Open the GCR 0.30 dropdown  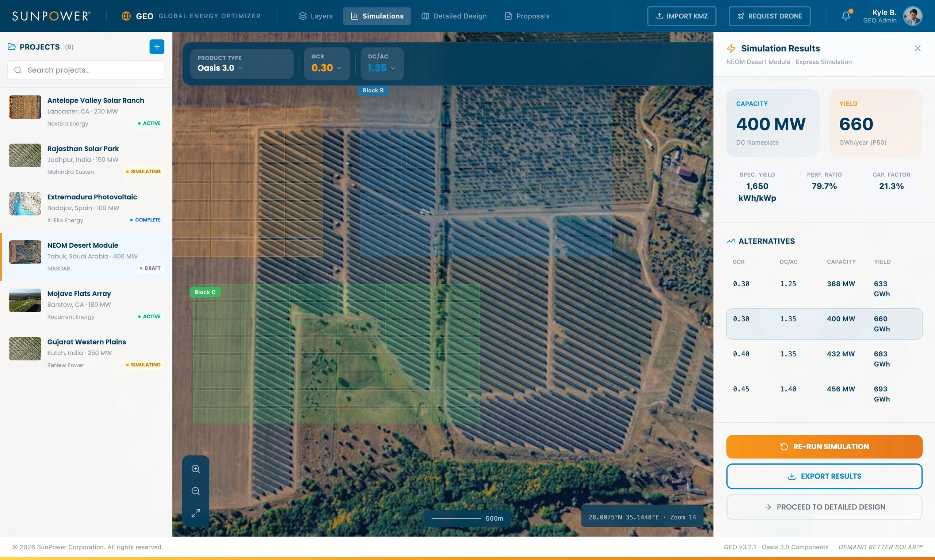coord(327,64)
